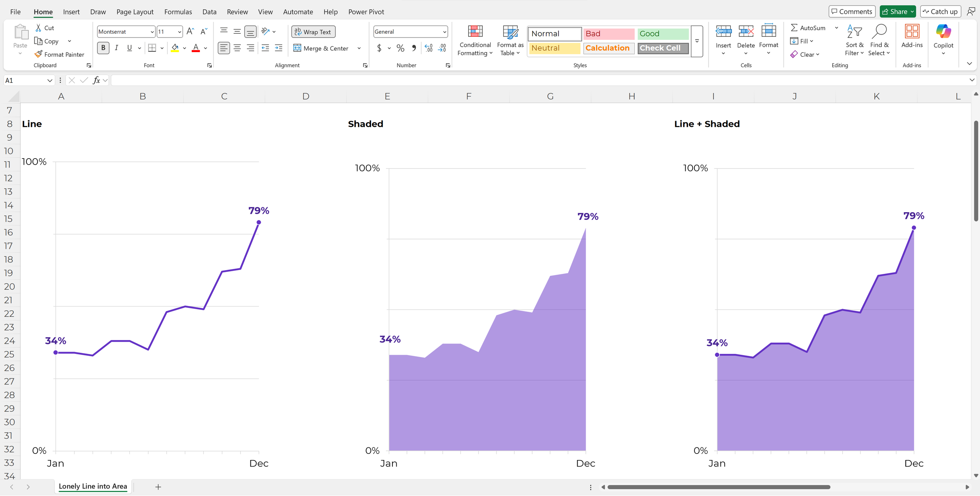The height and width of the screenshot is (496, 980).
Task: Toggle Wrap Text on
Action: 313,32
